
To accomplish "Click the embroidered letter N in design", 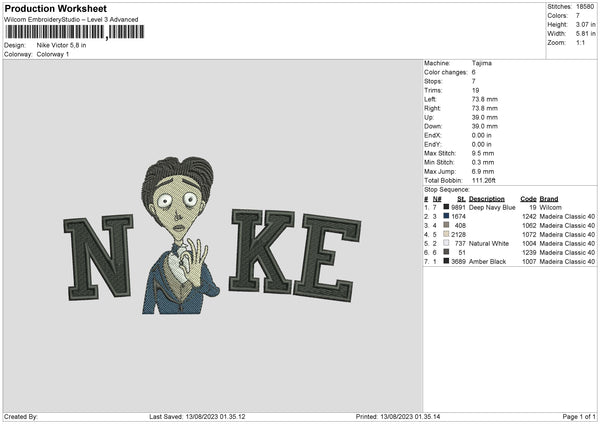I will [x=98, y=257].
